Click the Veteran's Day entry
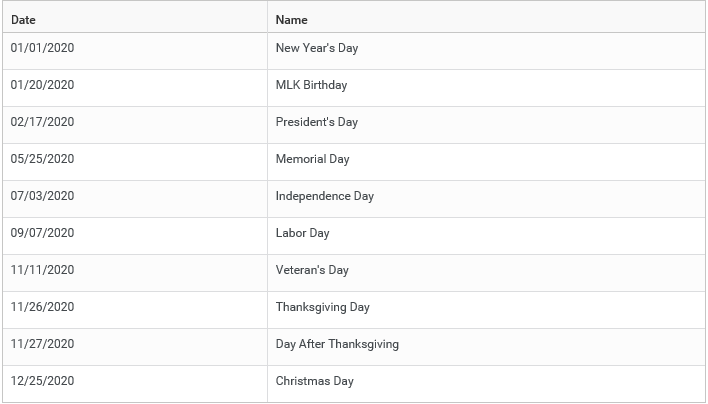 312,270
